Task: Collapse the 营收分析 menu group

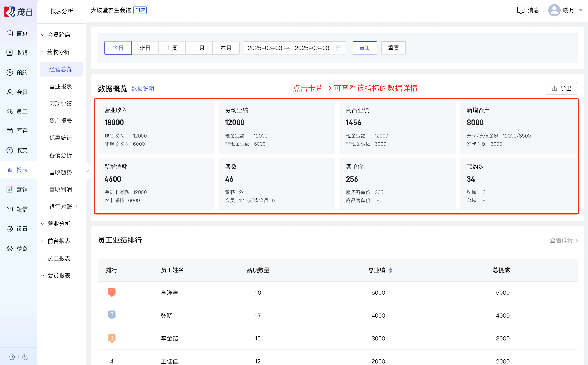Action: pos(58,52)
